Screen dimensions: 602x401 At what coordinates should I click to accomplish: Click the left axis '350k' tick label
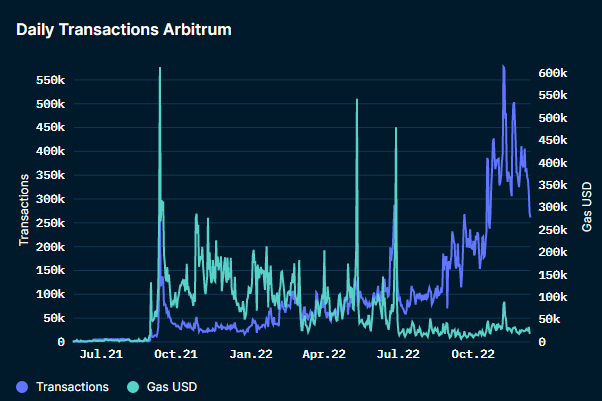(51, 175)
